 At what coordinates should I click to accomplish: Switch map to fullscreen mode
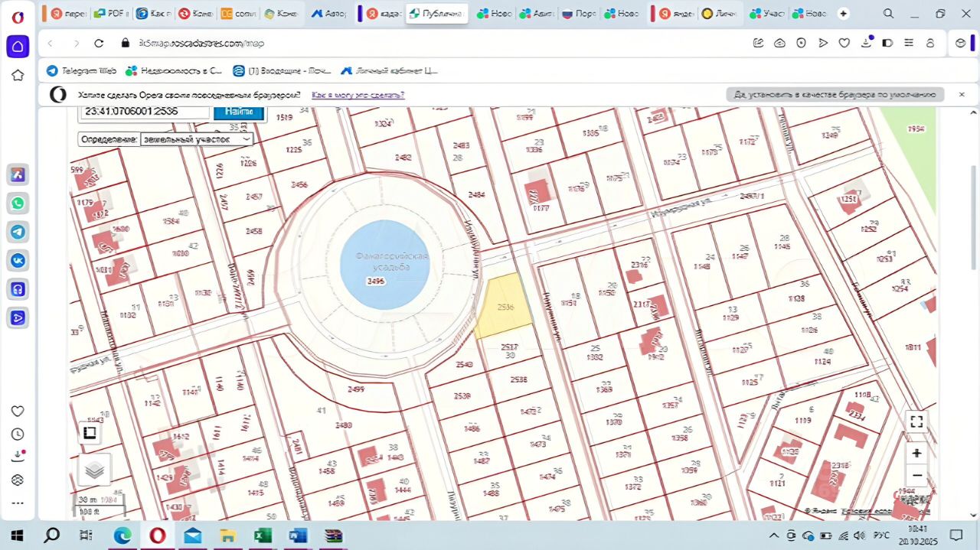pos(916,421)
